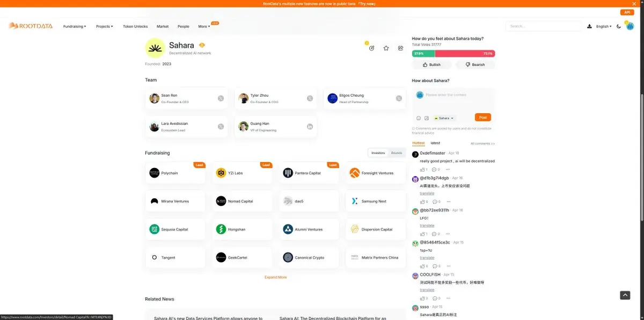Open the YZi Labs investor card
The image size is (644, 320).
coord(242,173)
